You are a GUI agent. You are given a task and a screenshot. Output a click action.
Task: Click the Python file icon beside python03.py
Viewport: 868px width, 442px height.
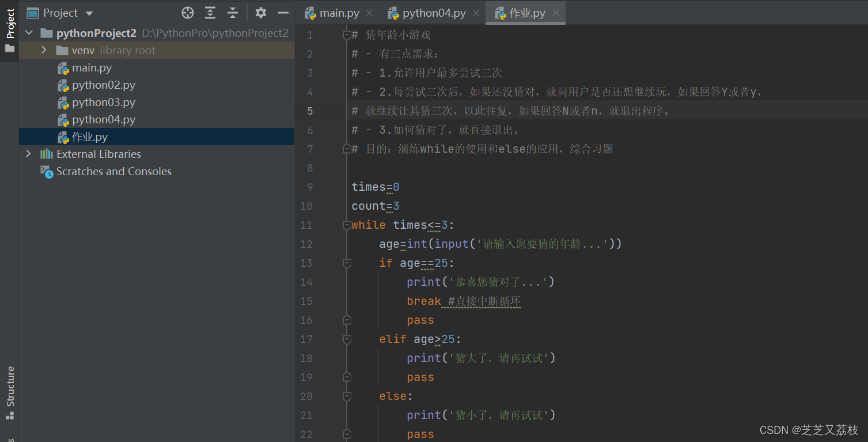click(63, 103)
